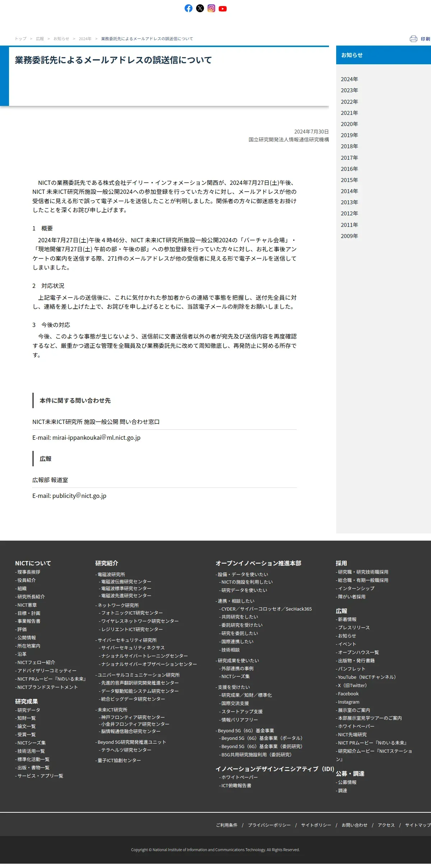Select 2016年 in the sidebar archive
Viewport: 431px width, 868px height.
(x=349, y=169)
